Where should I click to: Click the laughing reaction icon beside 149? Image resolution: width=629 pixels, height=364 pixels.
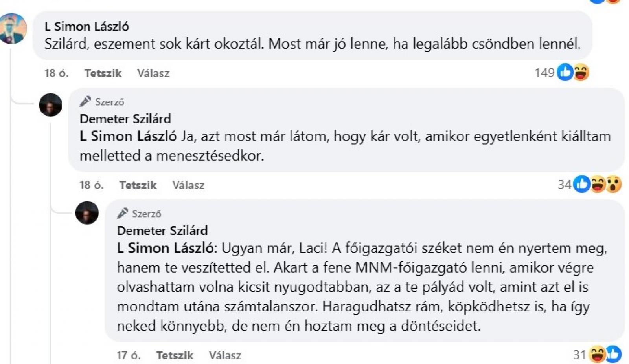[x=581, y=72]
